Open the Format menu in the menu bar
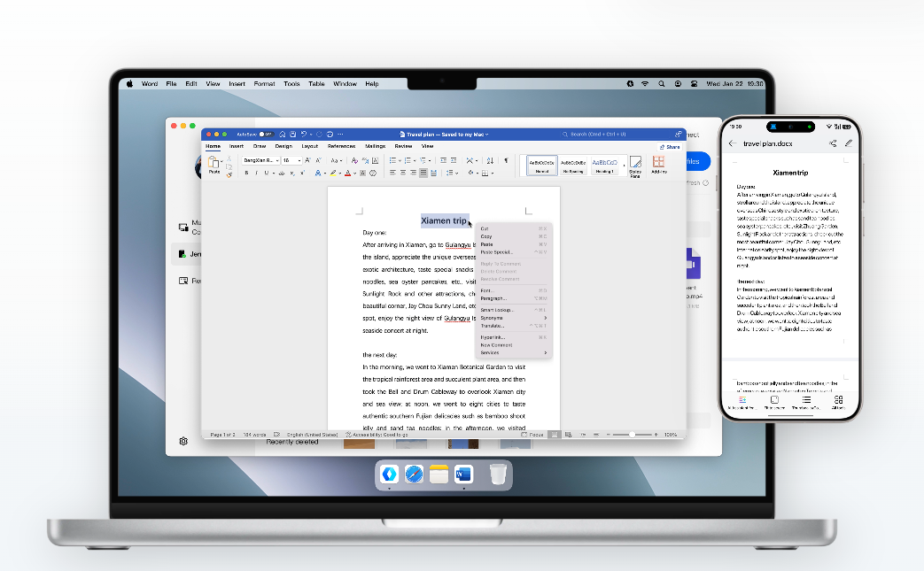This screenshot has width=924, height=571. pyautogui.click(x=264, y=84)
